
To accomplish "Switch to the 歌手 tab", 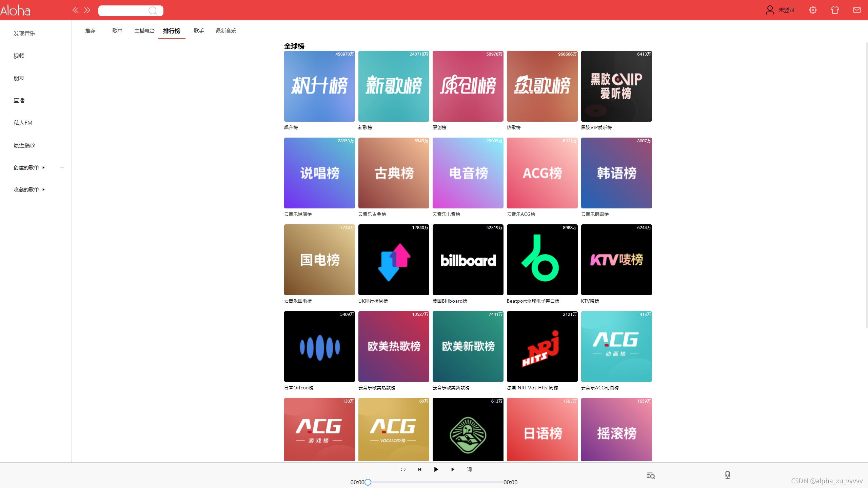I will (199, 31).
